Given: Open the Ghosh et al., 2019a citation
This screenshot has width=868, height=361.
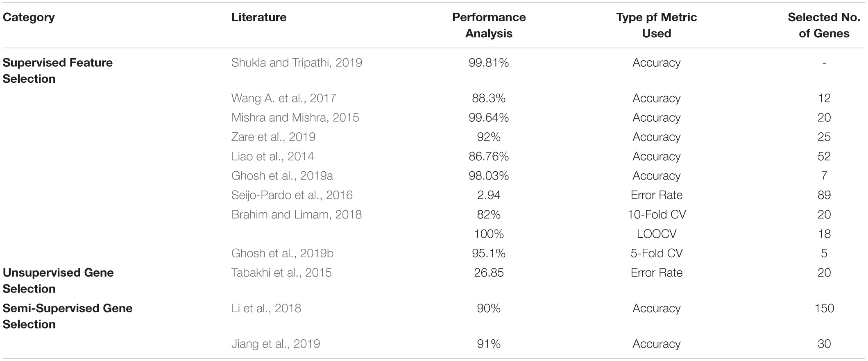Looking at the screenshot, I should [282, 176].
